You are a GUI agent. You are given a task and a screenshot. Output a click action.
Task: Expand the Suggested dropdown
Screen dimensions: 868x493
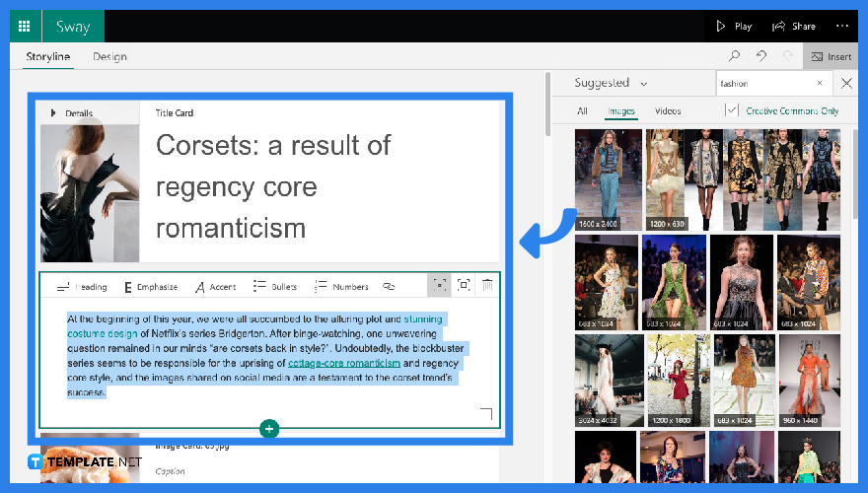coord(611,83)
